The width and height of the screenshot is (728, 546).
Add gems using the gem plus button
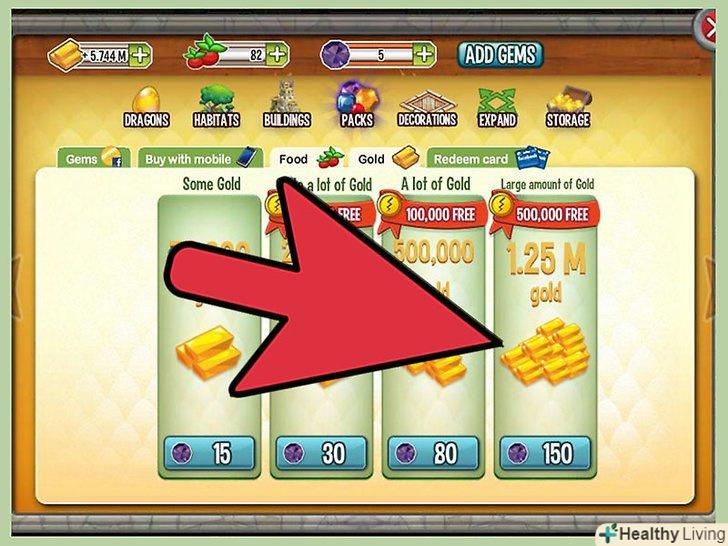[424, 54]
